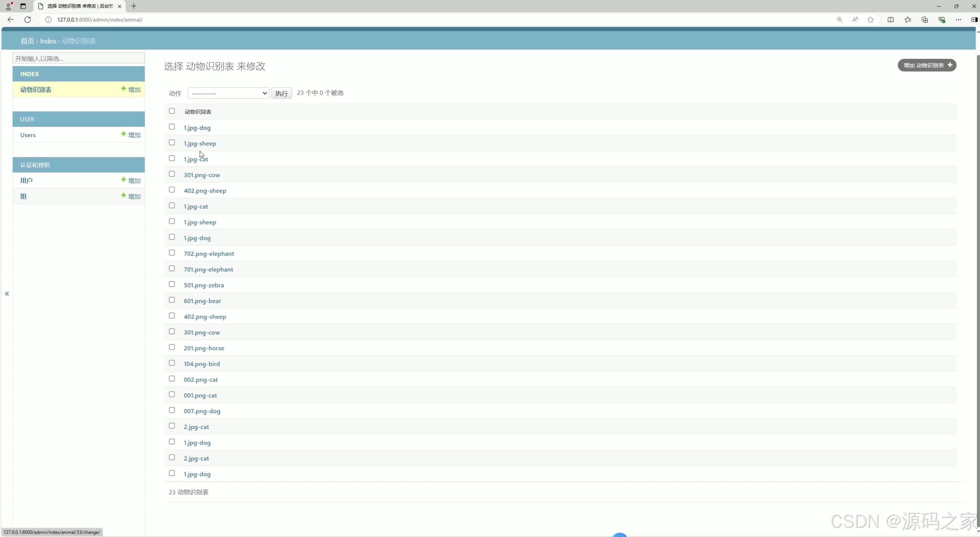Open the collections icon in toolbar

coord(924,19)
